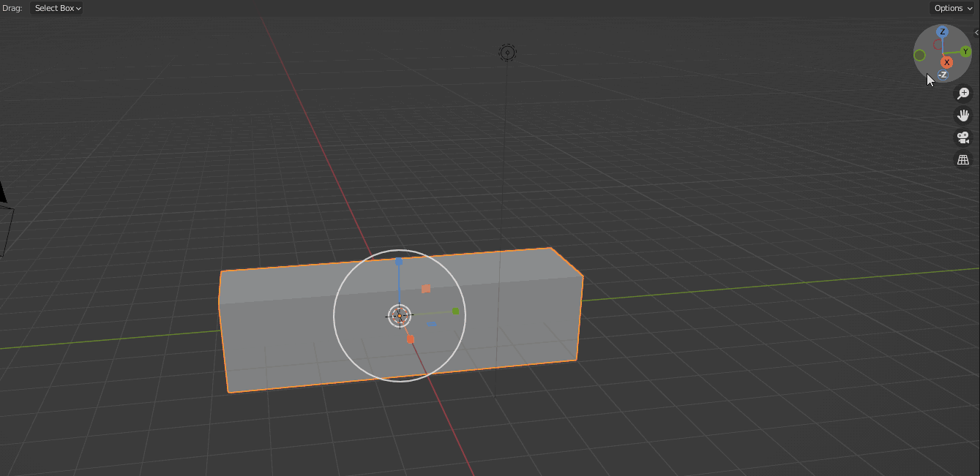Select the Move View hand icon
The width and height of the screenshot is (980, 476).
coord(963,115)
